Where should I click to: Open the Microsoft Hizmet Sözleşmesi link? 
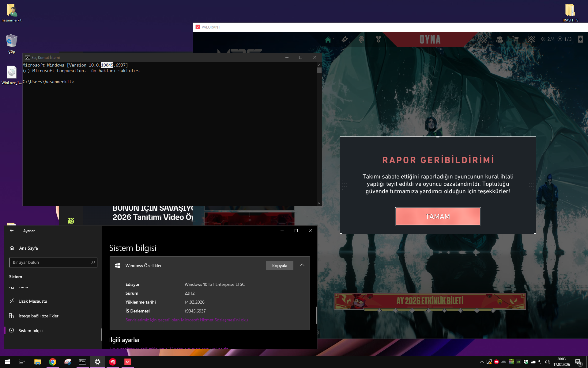click(187, 320)
